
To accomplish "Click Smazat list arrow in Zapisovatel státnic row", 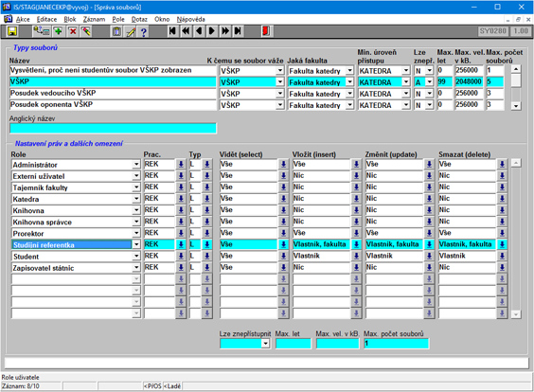I will tap(502, 267).
